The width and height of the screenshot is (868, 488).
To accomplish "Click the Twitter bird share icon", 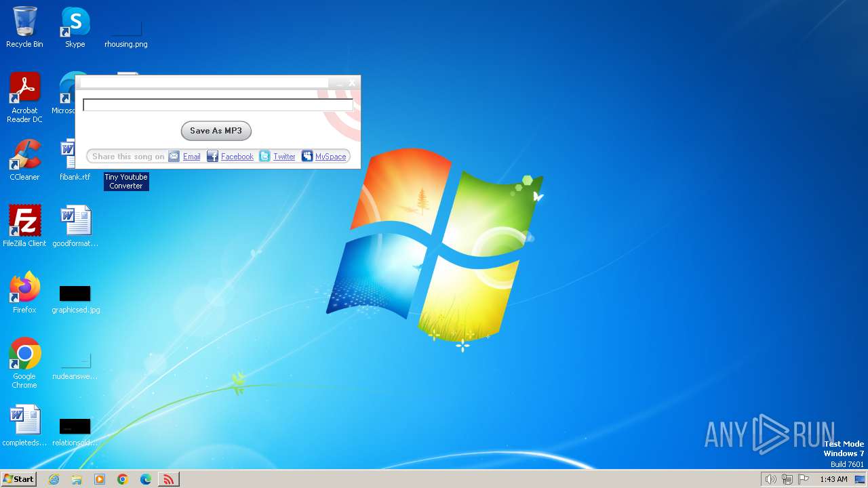I will [264, 157].
